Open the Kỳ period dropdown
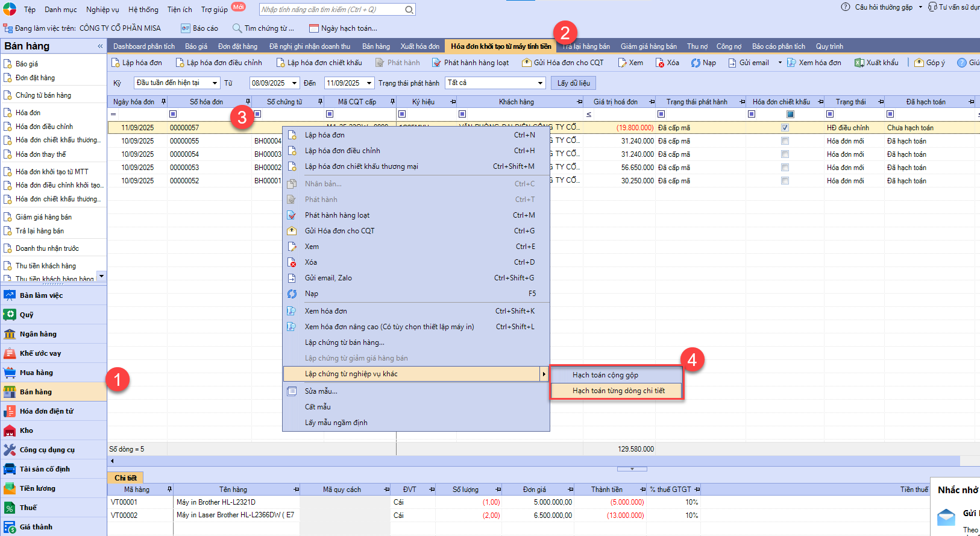 [x=215, y=83]
